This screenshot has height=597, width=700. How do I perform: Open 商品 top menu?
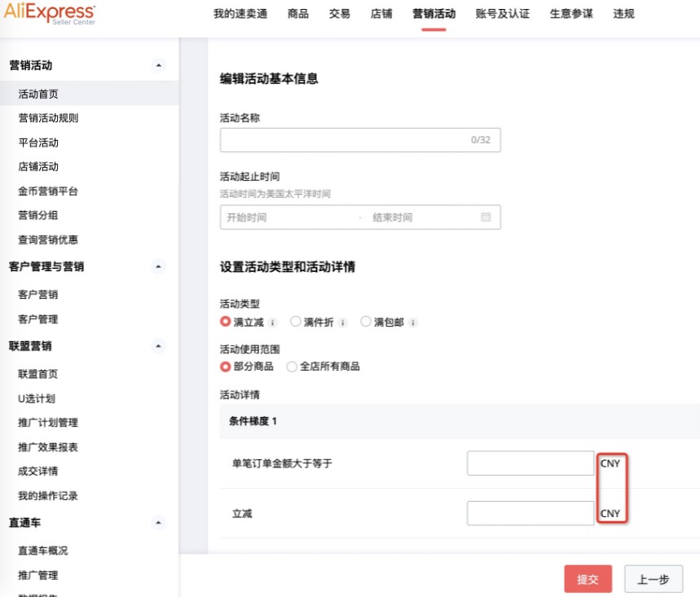tap(297, 14)
